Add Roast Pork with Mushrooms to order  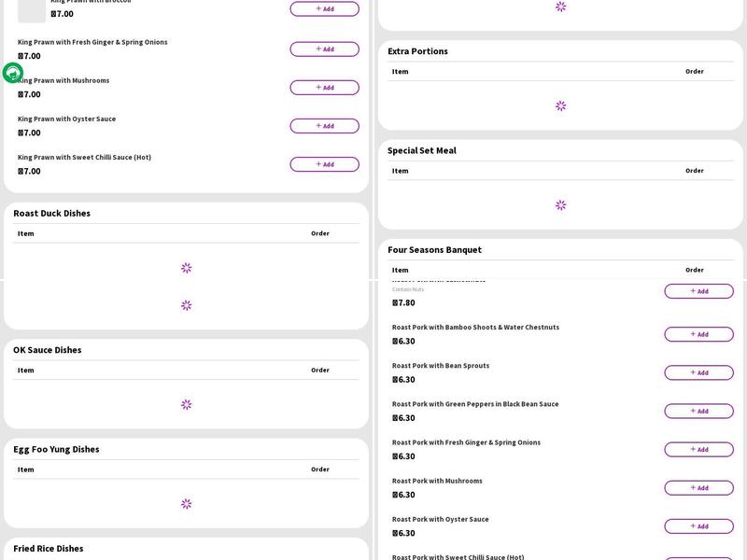point(698,488)
